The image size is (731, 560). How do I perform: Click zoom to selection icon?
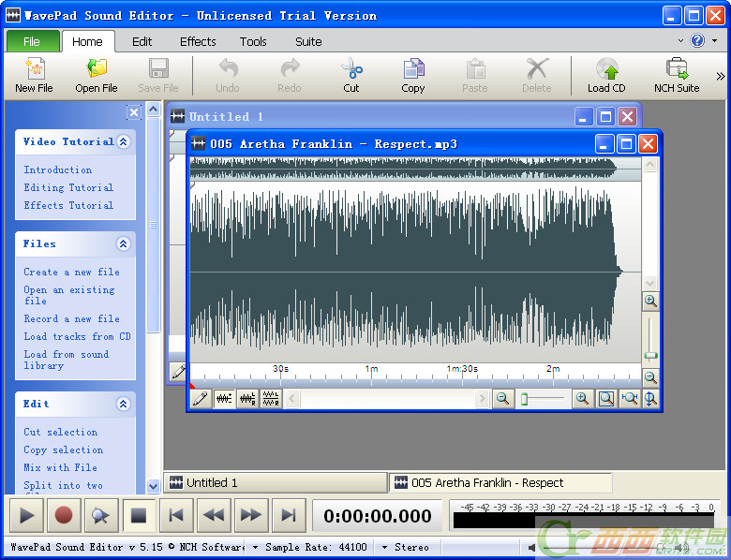pos(630,399)
